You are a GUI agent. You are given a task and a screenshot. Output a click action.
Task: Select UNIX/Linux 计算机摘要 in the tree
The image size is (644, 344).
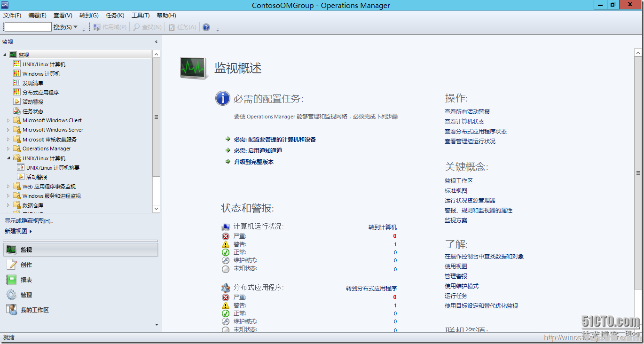click(53, 168)
